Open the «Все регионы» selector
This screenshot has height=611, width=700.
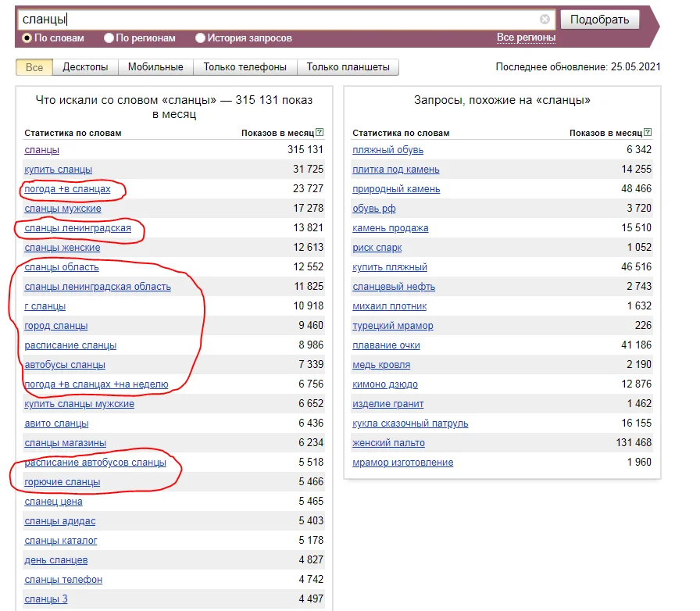[x=527, y=37]
